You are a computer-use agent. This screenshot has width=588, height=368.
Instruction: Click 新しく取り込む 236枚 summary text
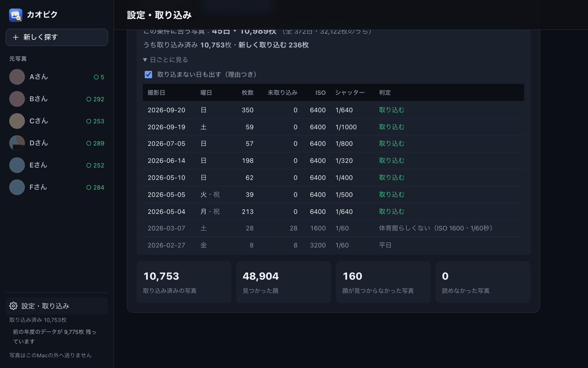[x=273, y=45]
